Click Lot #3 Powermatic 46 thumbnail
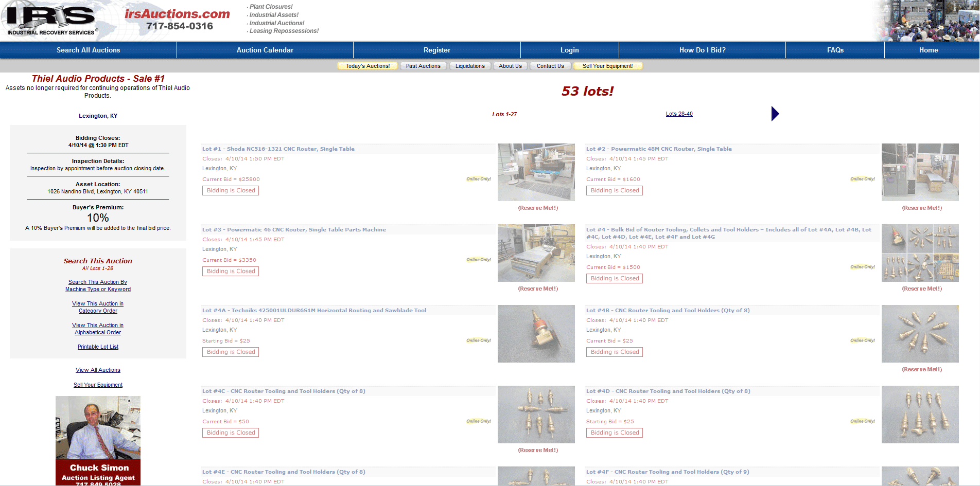Viewport: 980px width, 486px height. tap(536, 253)
